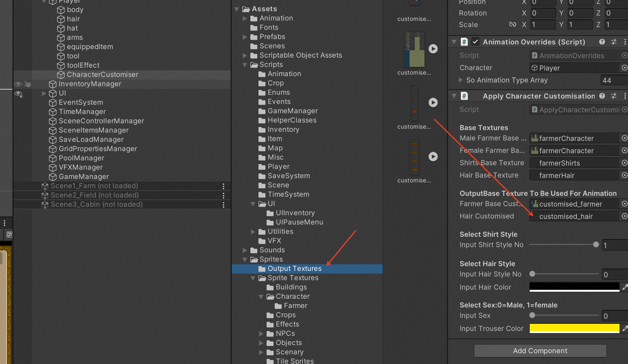Screen dimensions: 628x364
Task: Toggle visibility eye for UI row
Action: coord(18,94)
